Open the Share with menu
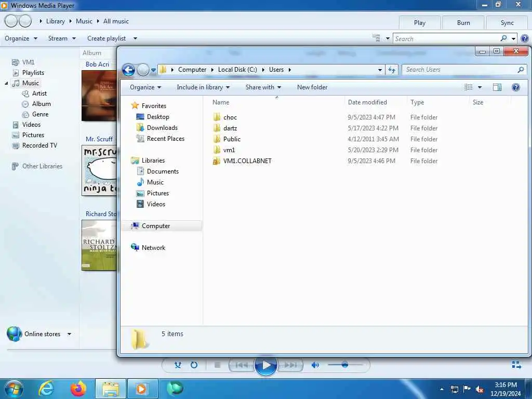The image size is (532, 399). point(263,87)
